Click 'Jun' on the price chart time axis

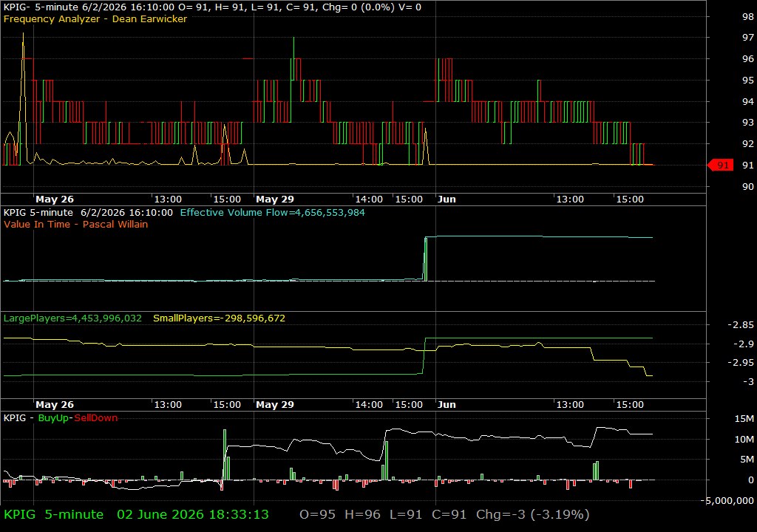click(x=447, y=199)
